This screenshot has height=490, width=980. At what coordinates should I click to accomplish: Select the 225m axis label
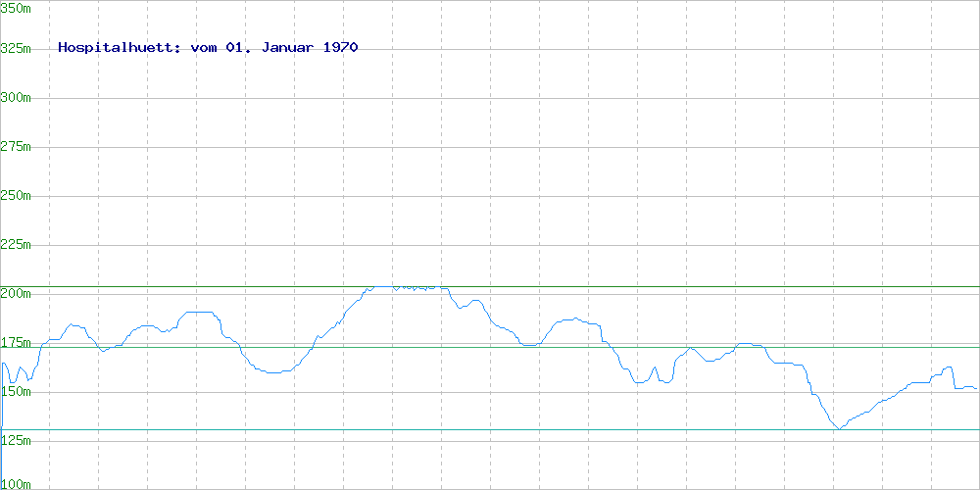tap(16, 244)
